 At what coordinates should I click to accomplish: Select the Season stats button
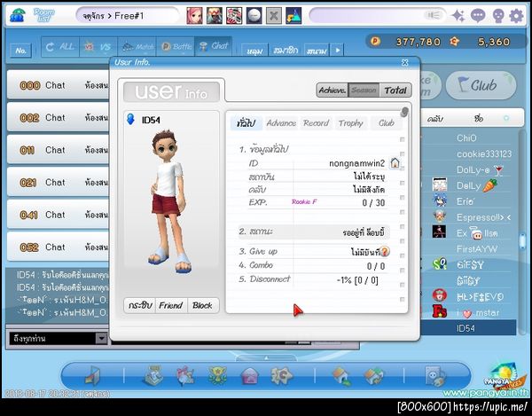tap(364, 90)
